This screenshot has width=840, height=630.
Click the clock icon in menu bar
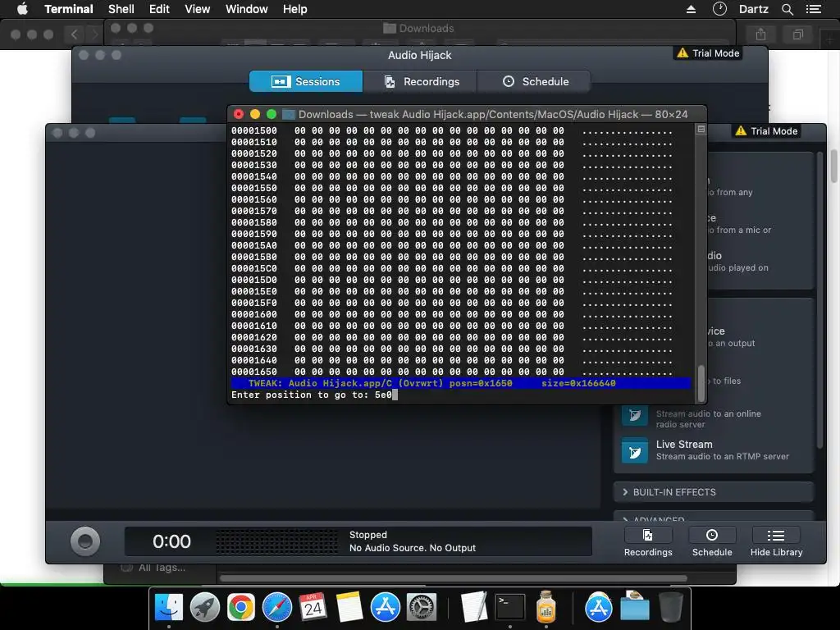(x=719, y=8)
